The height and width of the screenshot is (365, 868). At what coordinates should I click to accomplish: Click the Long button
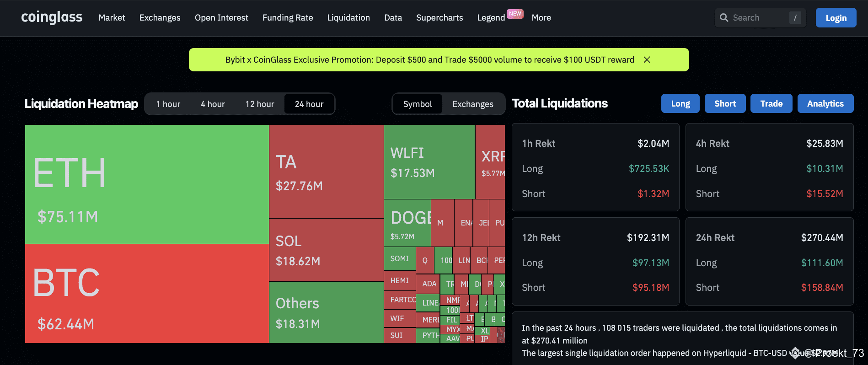[680, 103]
